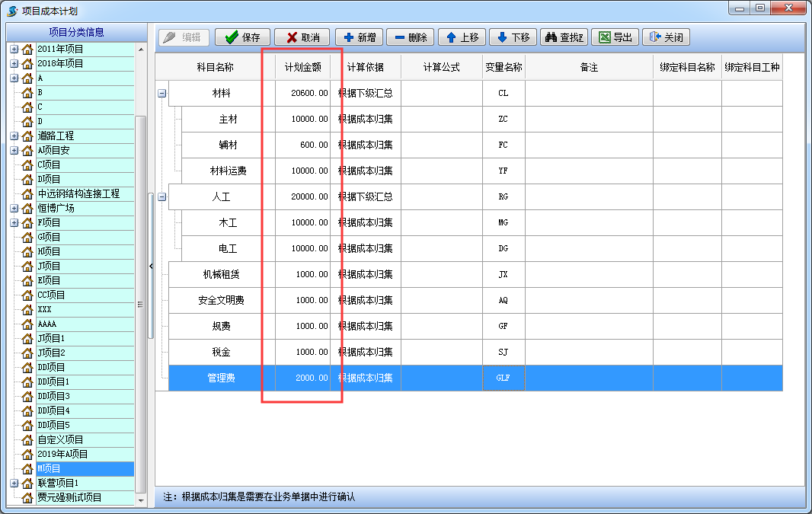Click the 关闭 (Close) toolbar button
Screen dimensions: 812x514
pos(666,37)
